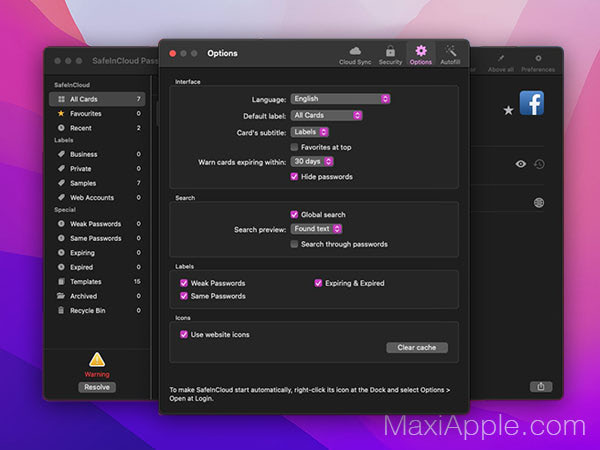Click the globe open-website icon

pos(539,202)
